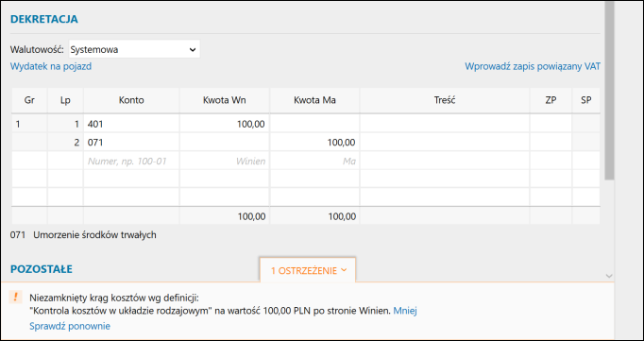This screenshot has height=341, width=644.
Task: Click the Winien placeholder amount field
Action: pyautogui.click(x=225, y=161)
